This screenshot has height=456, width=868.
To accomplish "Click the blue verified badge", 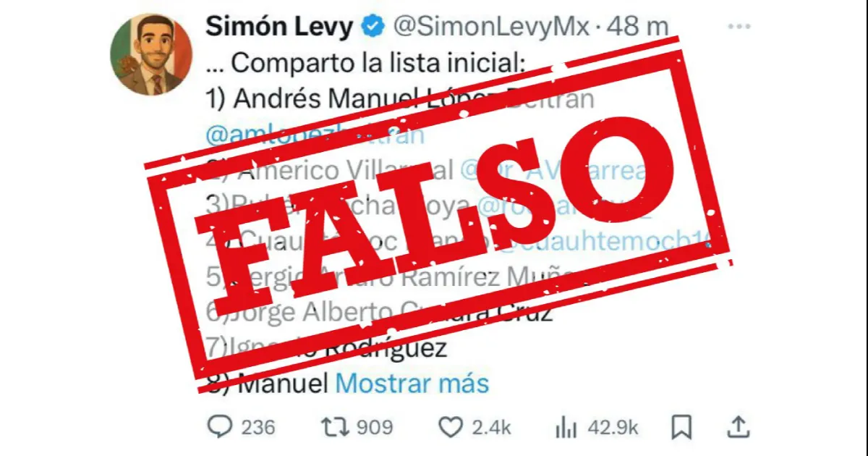I will (x=373, y=28).
